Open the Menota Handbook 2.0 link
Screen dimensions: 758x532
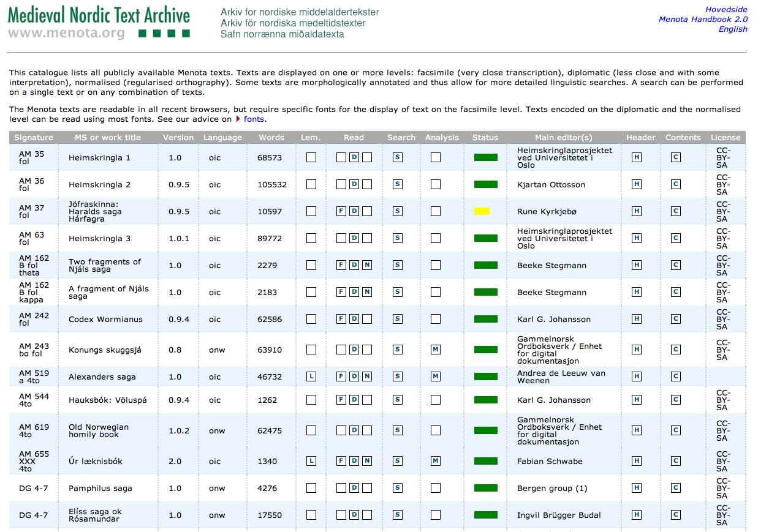703,20
